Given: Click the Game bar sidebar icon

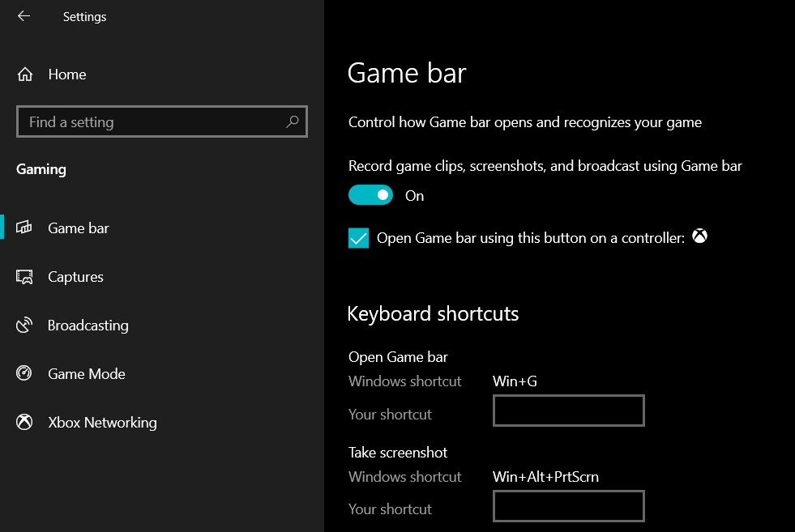Looking at the screenshot, I should (x=24, y=227).
